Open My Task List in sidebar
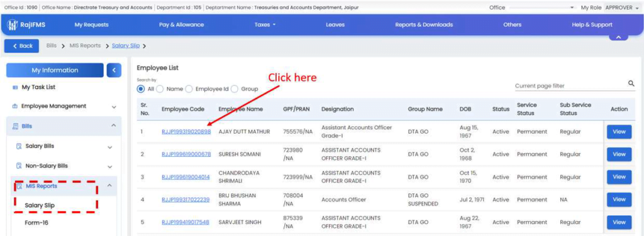This screenshot has height=236, width=644. pyautogui.click(x=38, y=87)
